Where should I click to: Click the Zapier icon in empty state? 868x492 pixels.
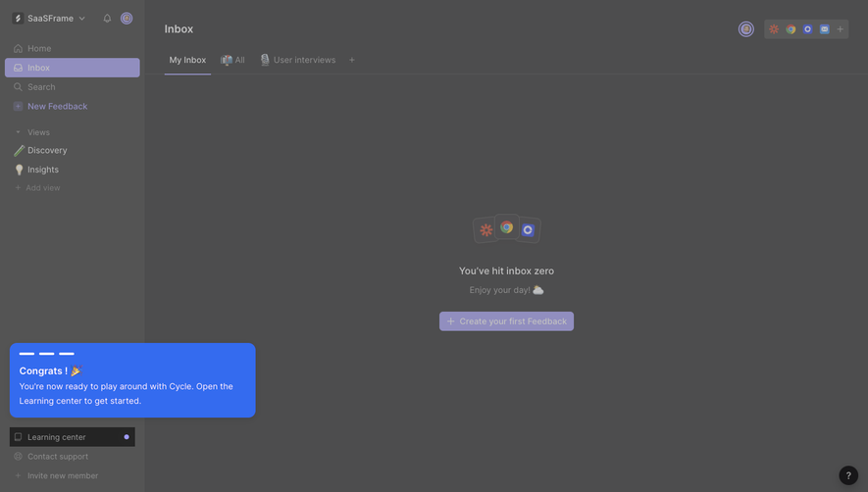(x=486, y=229)
